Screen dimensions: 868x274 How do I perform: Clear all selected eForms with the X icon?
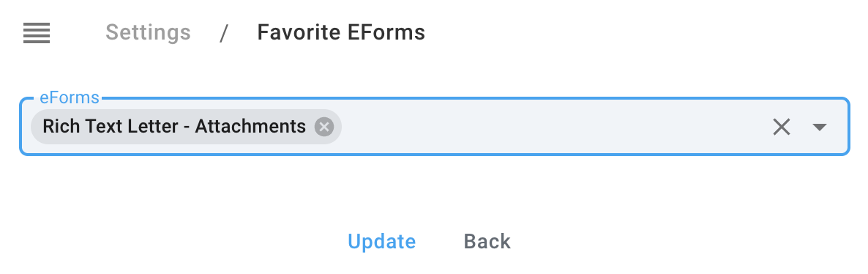(781, 127)
